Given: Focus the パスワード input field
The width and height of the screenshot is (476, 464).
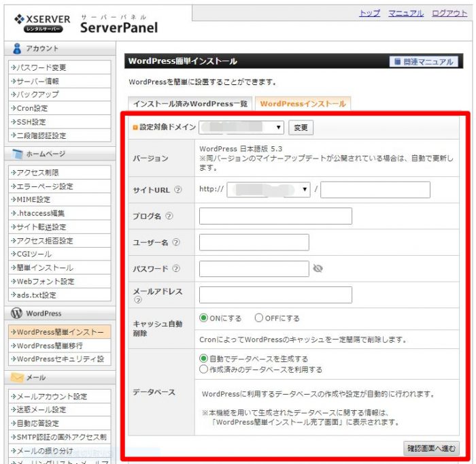Looking at the screenshot, I should tap(254, 269).
